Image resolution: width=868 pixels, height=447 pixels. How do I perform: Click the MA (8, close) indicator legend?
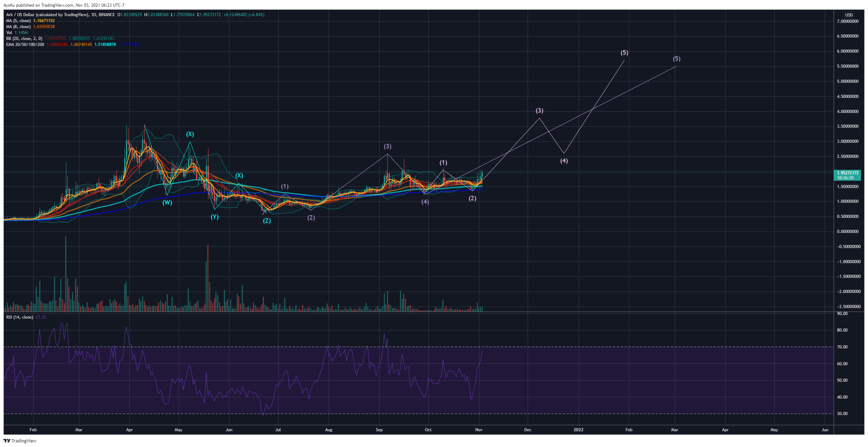click(x=19, y=27)
